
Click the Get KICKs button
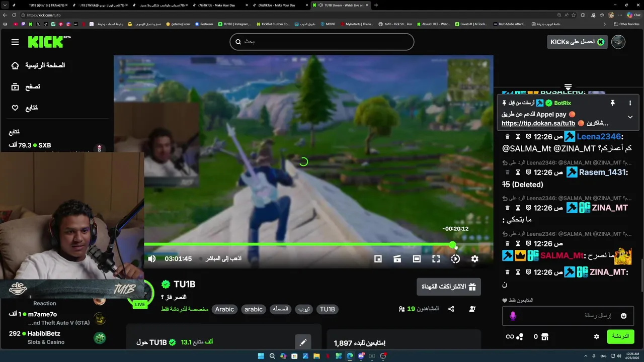coord(577,42)
